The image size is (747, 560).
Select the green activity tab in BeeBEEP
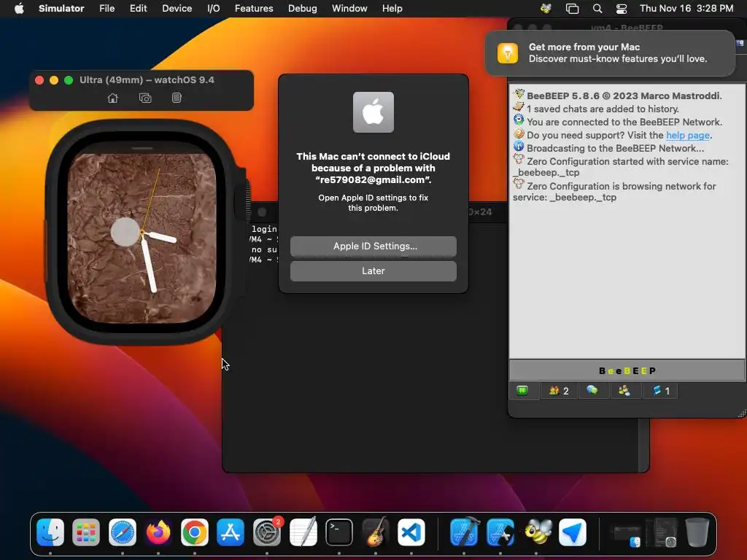[522, 391]
